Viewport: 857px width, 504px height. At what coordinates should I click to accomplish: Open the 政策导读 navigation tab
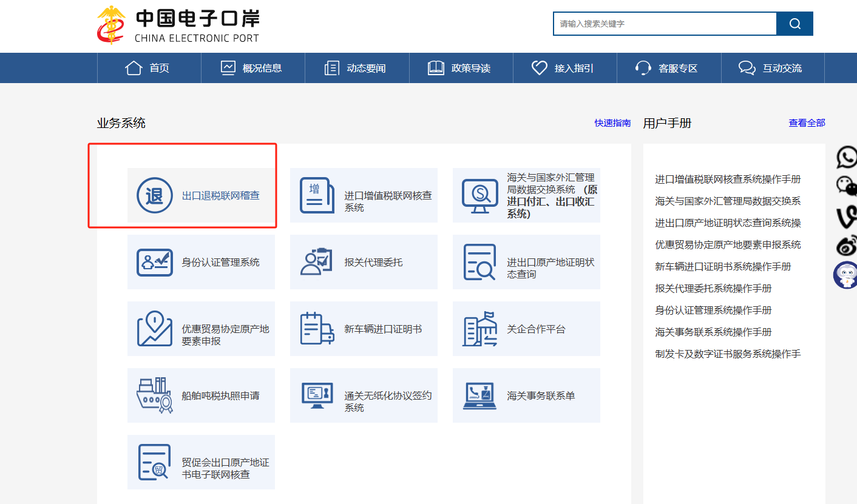[x=461, y=68]
